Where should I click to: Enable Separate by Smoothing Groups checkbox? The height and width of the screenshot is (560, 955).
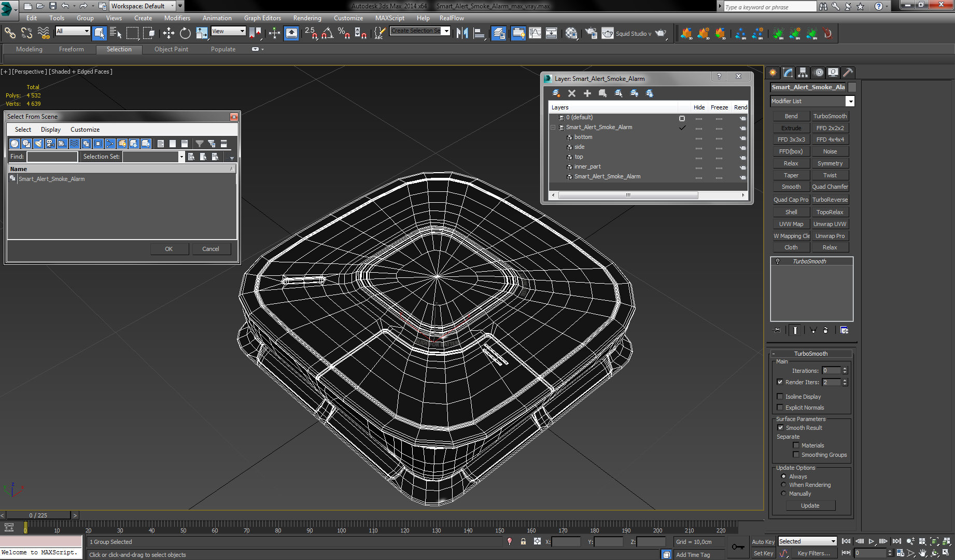(x=796, y=455)
